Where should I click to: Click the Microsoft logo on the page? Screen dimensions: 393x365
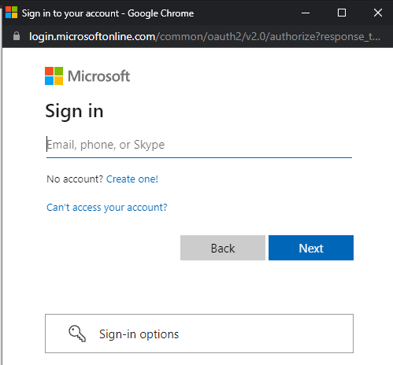click(x=87, y=76)
